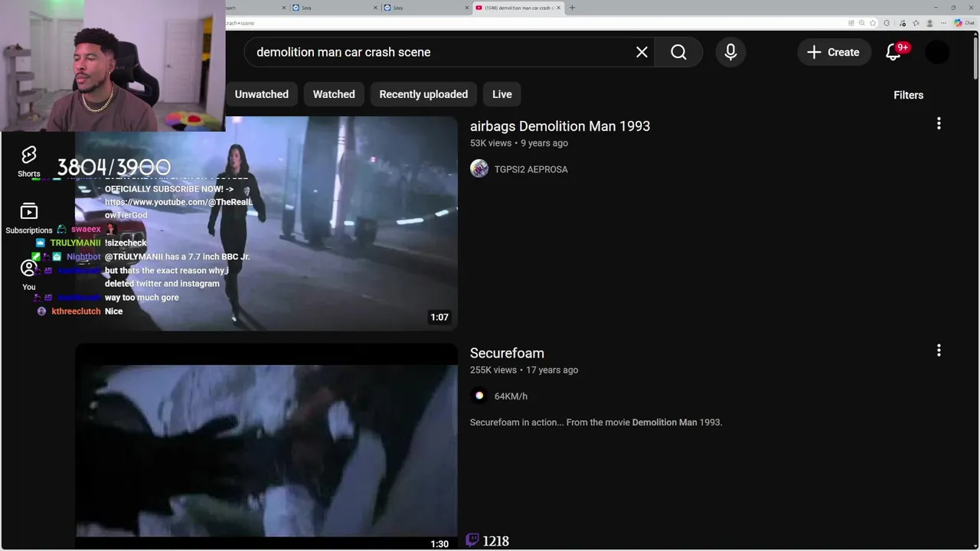Image resolution: width=980 pixels, height=551 pixels.
Task: Start voice search with the microphone icon
Action: (x=730, y=52)
